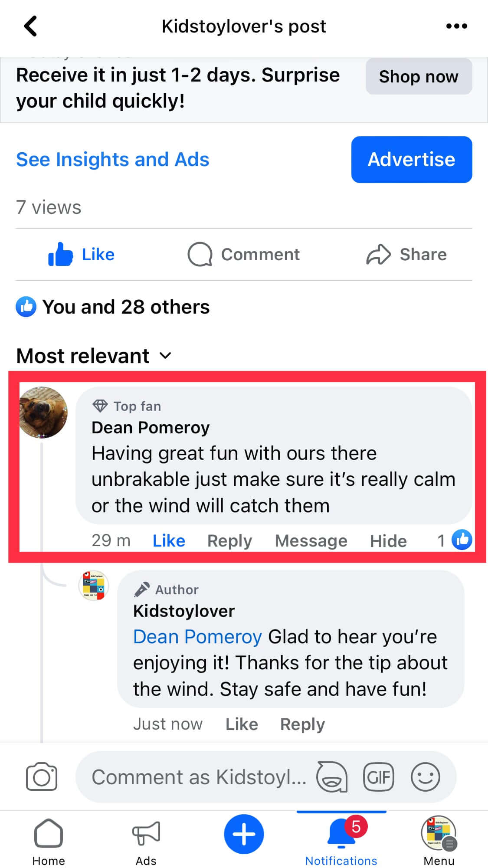This screenshot has width=488, height=868.
Task: Switch to the Home tab
Action: click(x=49, y=839)
